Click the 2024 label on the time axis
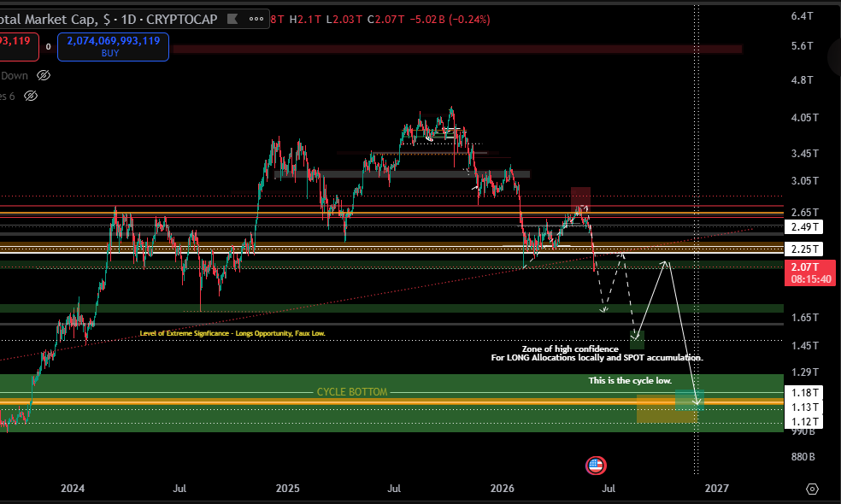The image size is (841, 504). click(73, 489)
